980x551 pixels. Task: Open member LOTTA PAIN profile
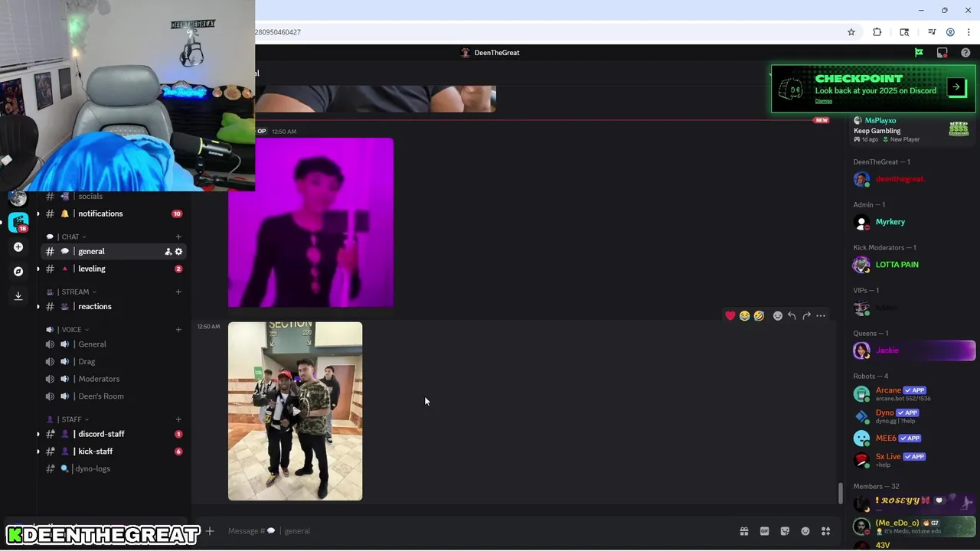point(913,265)
